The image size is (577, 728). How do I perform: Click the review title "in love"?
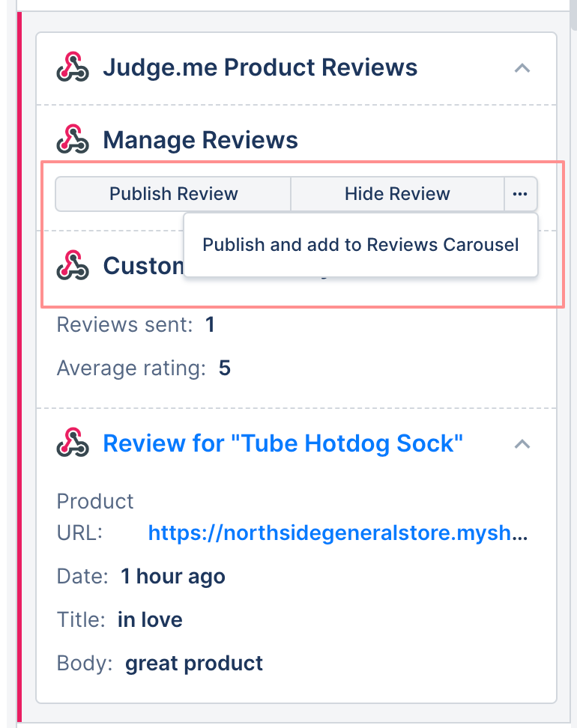coord(150,620)
